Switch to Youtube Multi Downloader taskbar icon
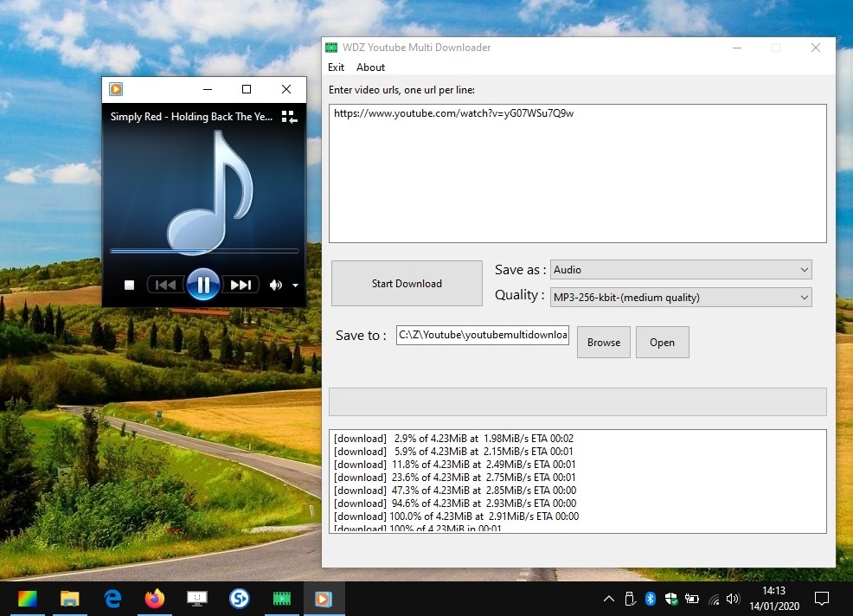The height and width of the screenshot is (616, 853). (x=282, y=599)
